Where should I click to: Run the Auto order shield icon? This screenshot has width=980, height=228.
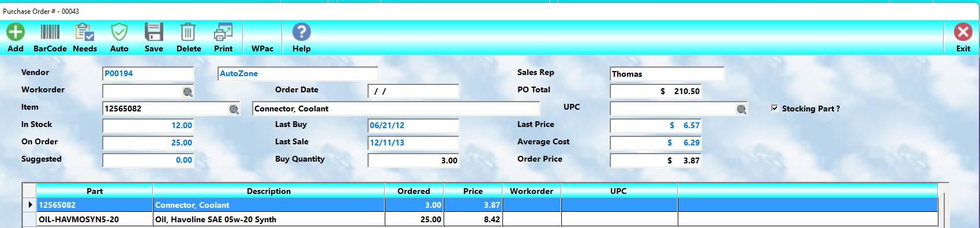point(119,32)
